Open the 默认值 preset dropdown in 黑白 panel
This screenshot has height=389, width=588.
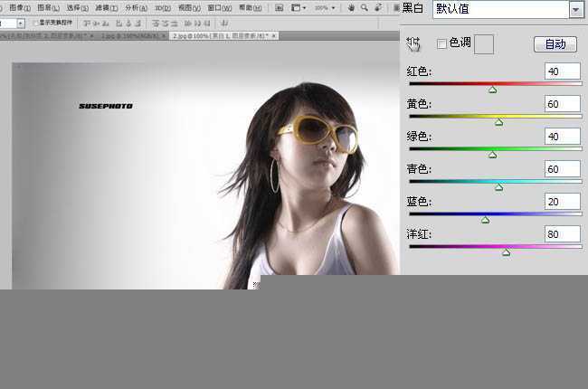pos(575,10)
